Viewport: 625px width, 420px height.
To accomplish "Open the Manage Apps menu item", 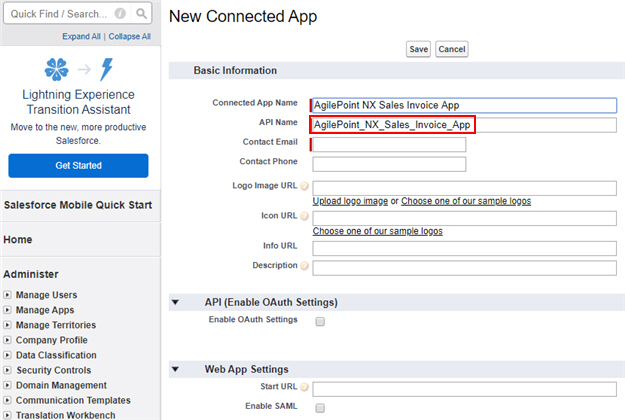I will (45, 310).
